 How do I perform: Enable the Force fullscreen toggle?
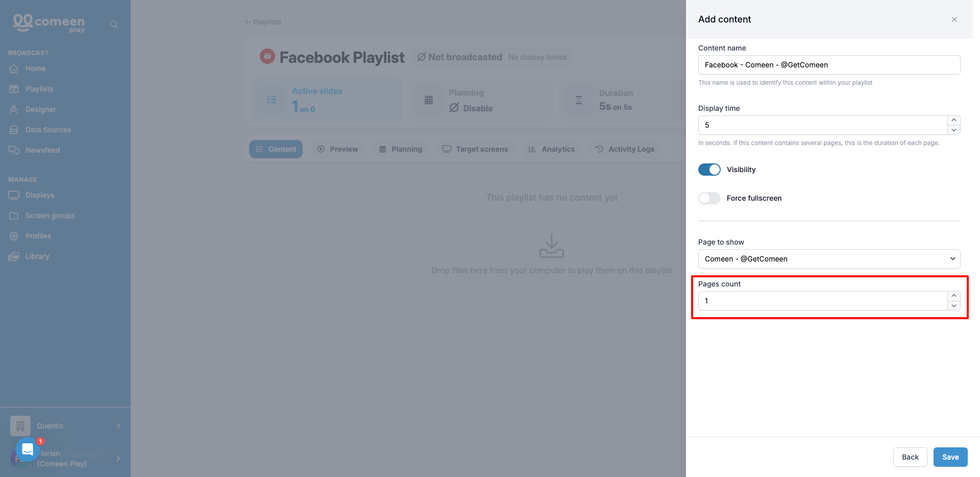(709, 198)
